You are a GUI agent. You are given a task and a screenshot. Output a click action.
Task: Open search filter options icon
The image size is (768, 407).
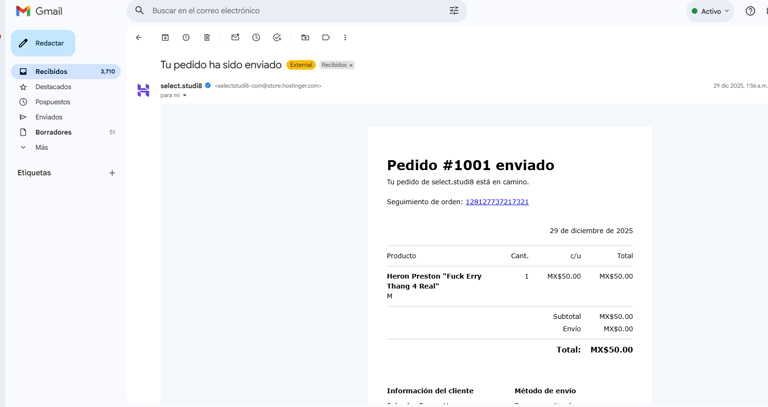[x=454, y=10]
